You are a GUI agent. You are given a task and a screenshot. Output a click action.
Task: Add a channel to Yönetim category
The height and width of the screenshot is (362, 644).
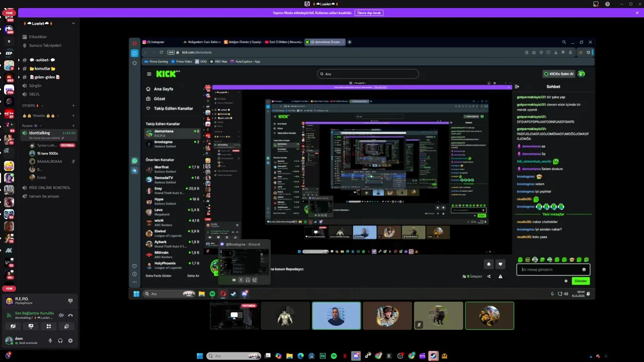coord(73,116)
